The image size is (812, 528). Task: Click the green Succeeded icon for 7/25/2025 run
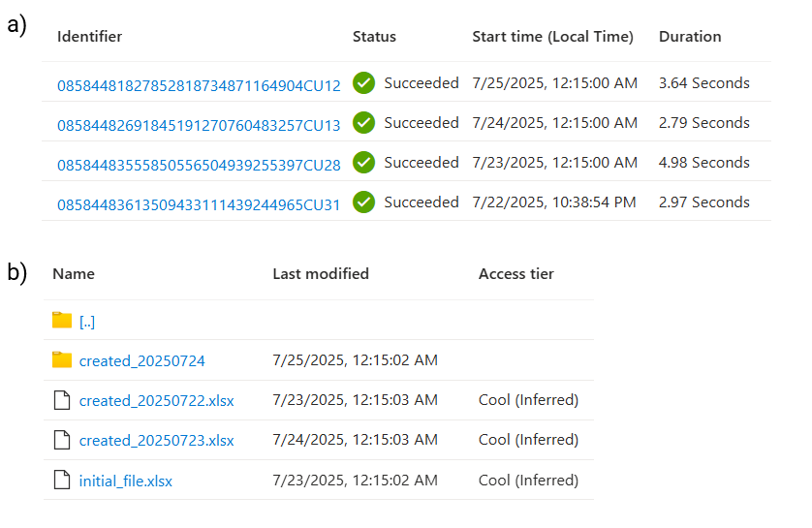click(364, 82)
